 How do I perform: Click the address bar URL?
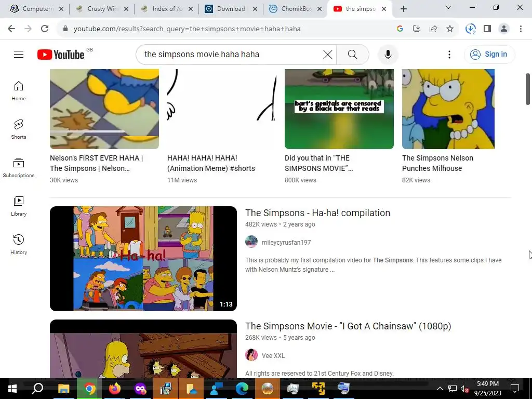[x=187, y=29]
